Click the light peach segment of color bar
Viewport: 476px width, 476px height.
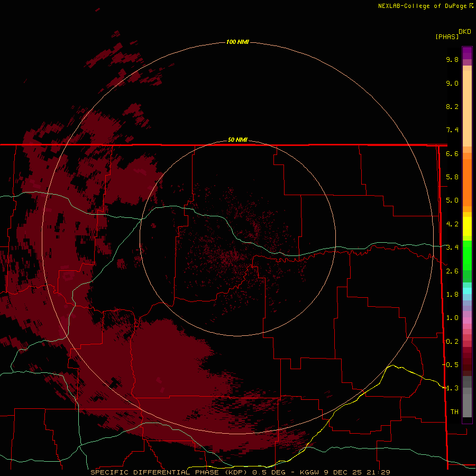point(467,108)
